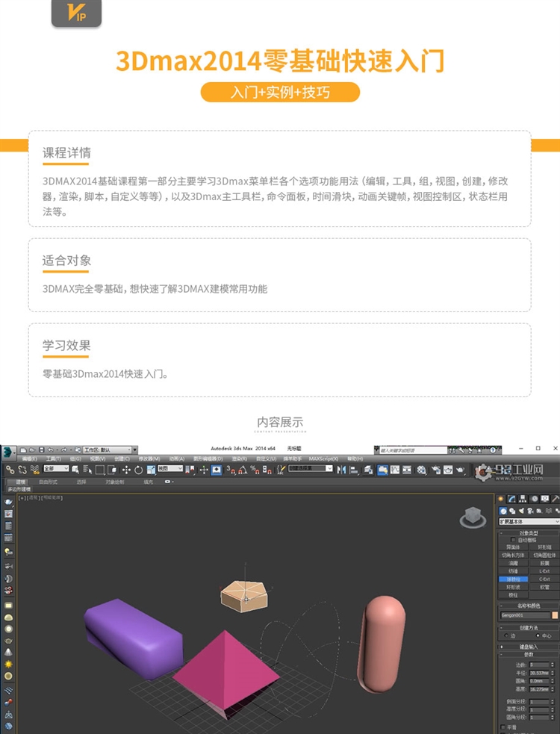Click Bind to Space Warp tool
560x734 pixels.
34,470
